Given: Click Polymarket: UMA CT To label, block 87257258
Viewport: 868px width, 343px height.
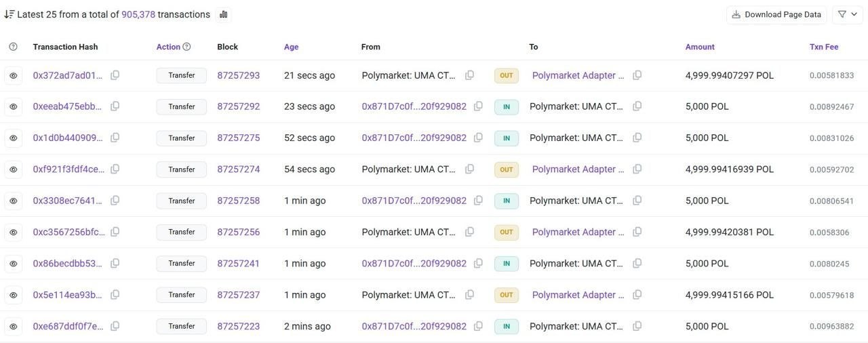Looking at the screenshot, I should pyautogui.click(x=576, y=201).
